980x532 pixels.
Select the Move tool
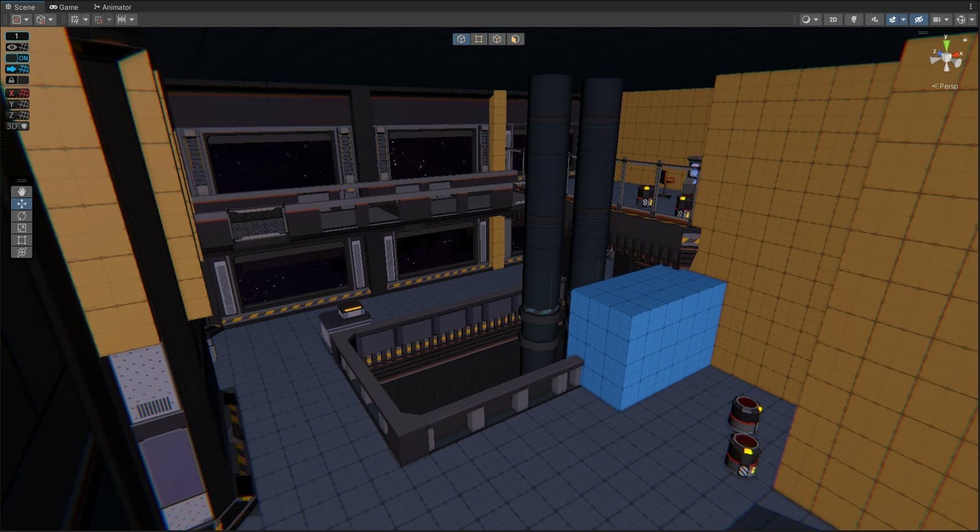pyautogui.click(x=21, y=203)
